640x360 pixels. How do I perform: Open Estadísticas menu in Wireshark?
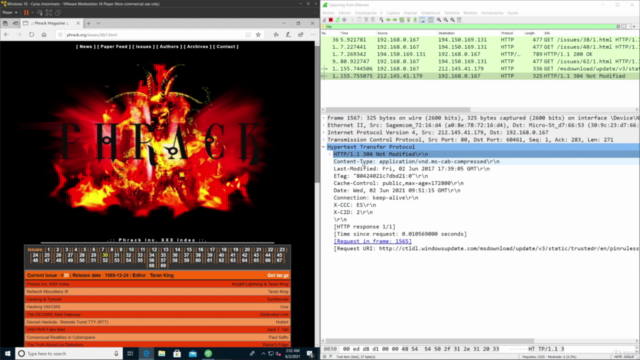431,13
